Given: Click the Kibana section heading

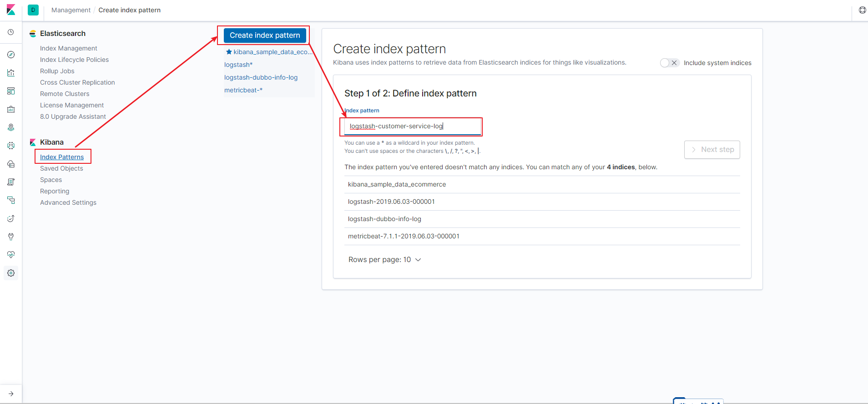Looking at the screenshot, I should click(x=52, y=142).
